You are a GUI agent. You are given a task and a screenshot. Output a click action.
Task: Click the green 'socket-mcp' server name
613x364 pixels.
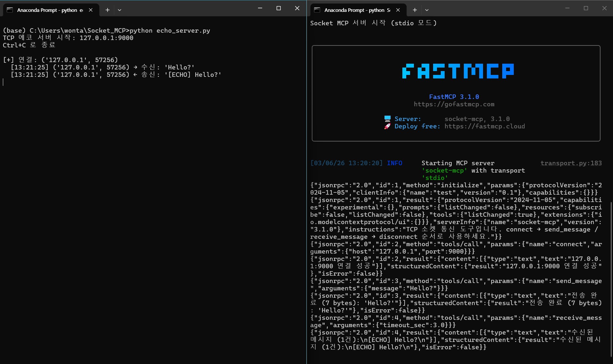click(x=444, y=170)
